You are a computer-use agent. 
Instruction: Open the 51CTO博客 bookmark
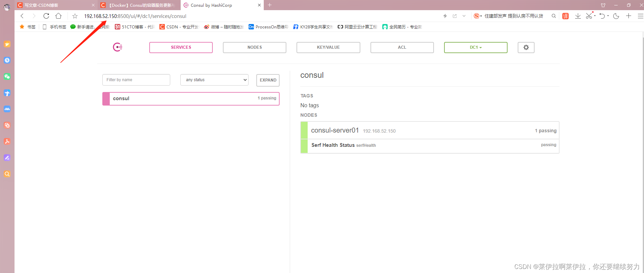(x=135, y=27)
